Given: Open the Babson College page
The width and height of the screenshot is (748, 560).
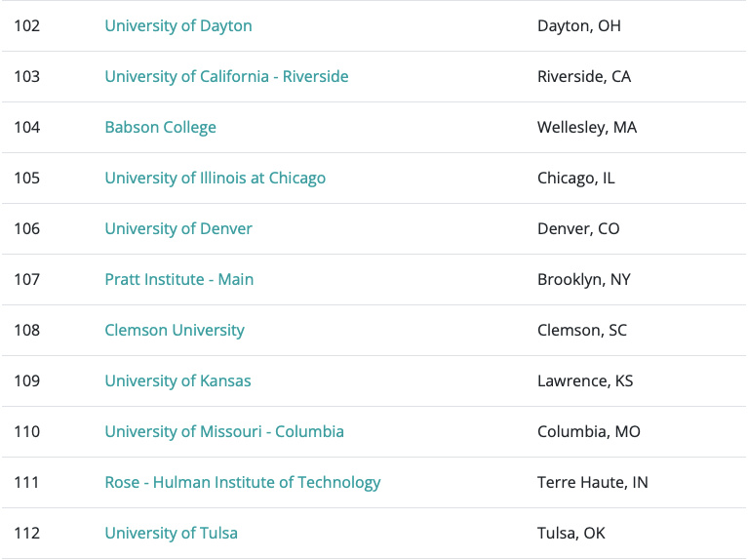Looking at the screenshot, I should 160,128.
